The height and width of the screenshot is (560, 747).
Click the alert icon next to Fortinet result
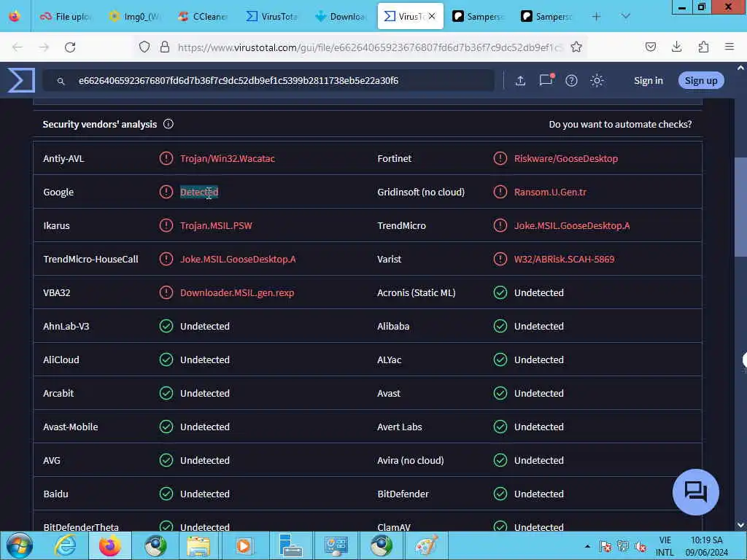click(500, 158)
